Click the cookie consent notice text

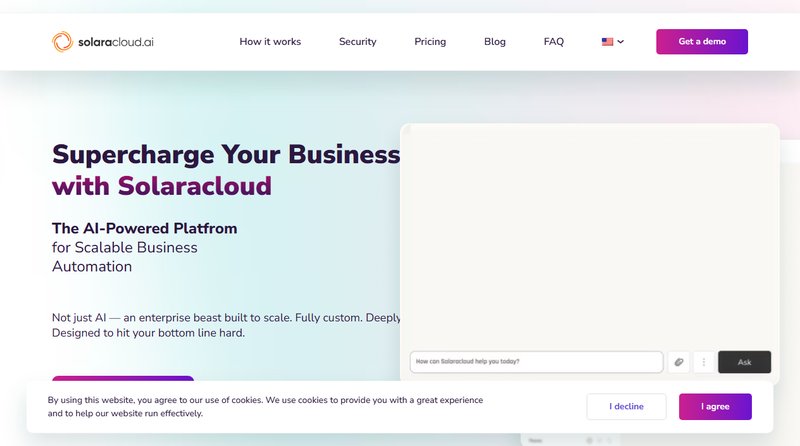[x=265, y=406]
